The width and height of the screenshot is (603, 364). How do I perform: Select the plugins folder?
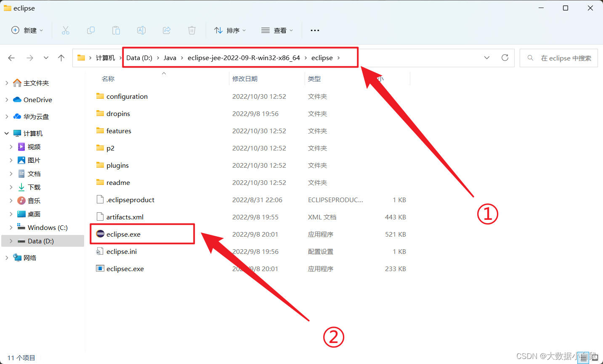coord(117,165)
